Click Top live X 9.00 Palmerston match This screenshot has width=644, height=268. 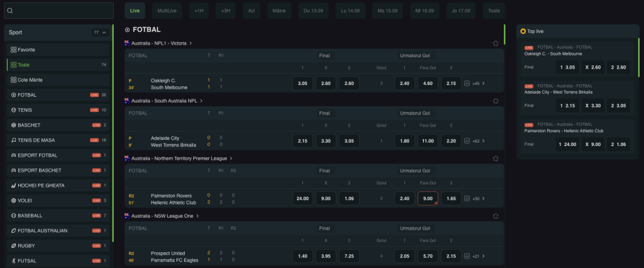click(592, 144)
